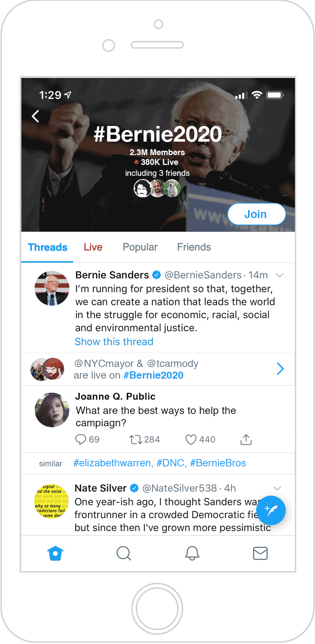Viewport: 315px width, 644px height.
Task: Expand options for Nate Silver tweet
Action: [277, 488]
